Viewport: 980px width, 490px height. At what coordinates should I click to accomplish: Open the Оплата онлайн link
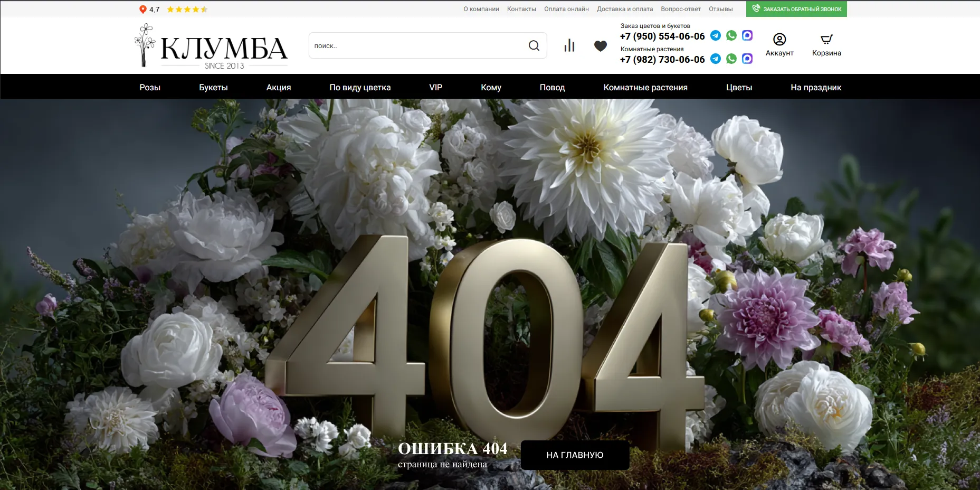click(566, 9)
